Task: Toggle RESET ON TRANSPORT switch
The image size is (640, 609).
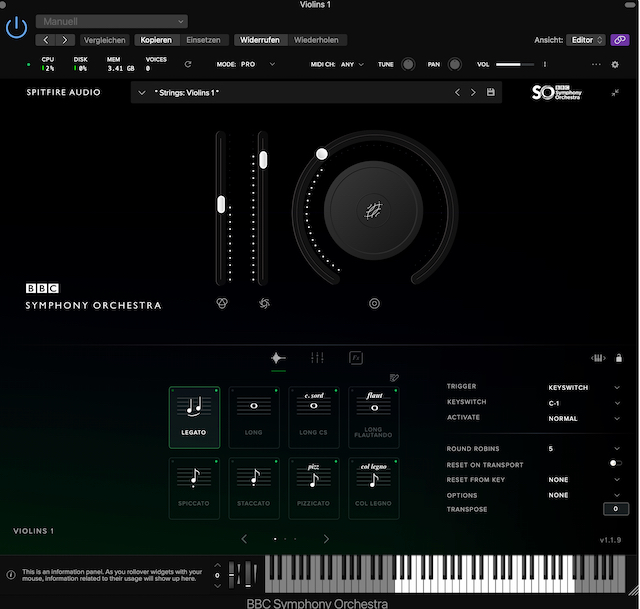Action: (x=616, y=463)
